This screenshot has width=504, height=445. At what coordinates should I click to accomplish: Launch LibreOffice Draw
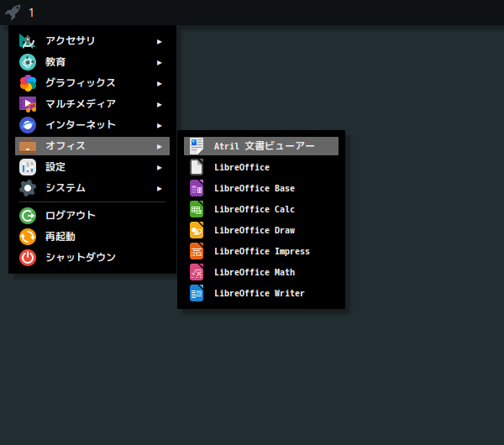261,230
